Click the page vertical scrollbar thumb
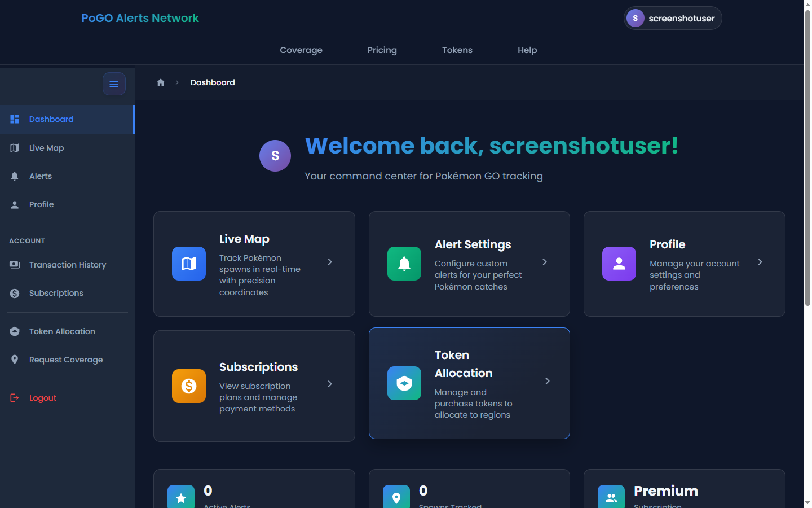Image resolution: width=812 pixels, height=508 pixels. click(x=807, y=158)
